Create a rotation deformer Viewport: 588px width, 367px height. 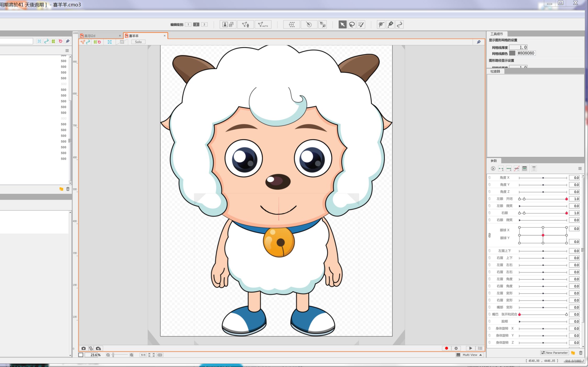click(309, 25)
